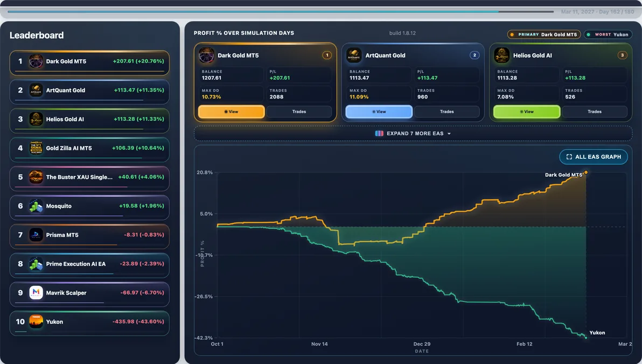Select Prime Execution AI EA leaderboard row

(89, 265)
